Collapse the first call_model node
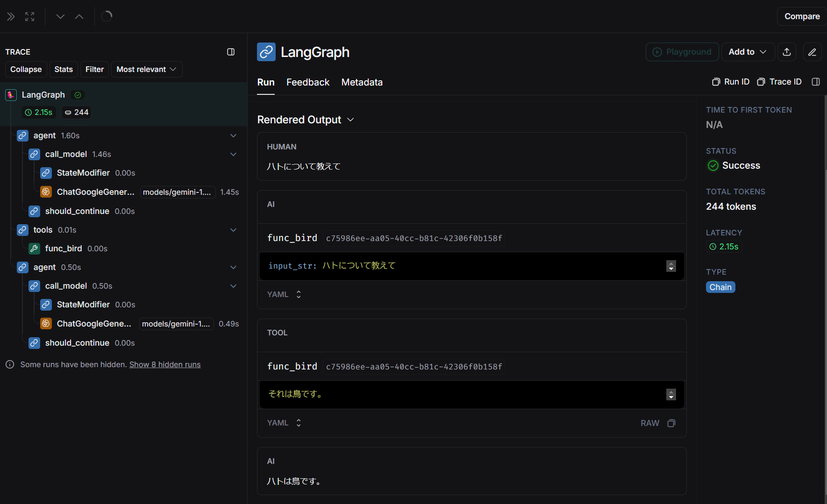The width and height of the screenshot is (827, 504). point(234,154)
